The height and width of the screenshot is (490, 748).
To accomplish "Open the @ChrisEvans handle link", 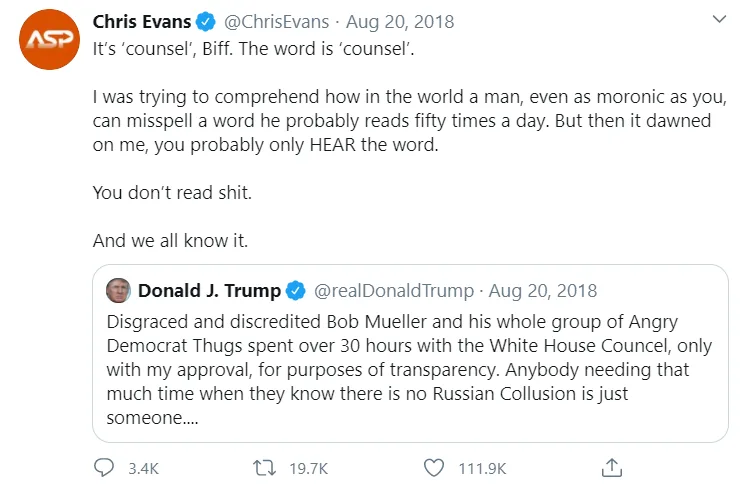I will tap(275, 22).
